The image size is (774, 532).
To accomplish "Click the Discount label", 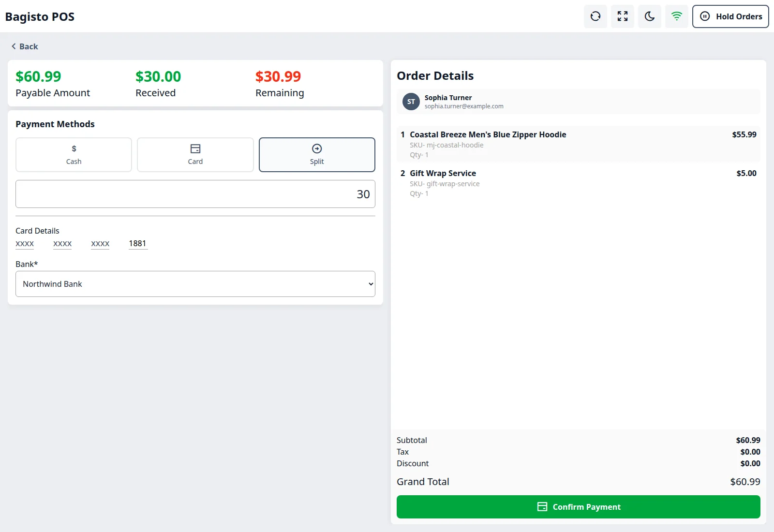I will click(413, 463).
